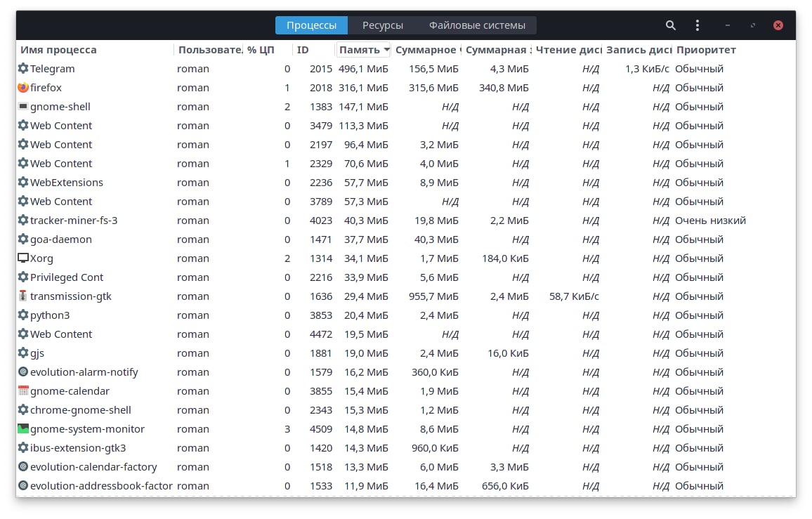Image resolution: width=812 pixels, height=519 pixels.
Task: Select the Web Content row with ID 3789
Action: click(x=406, y=201)
